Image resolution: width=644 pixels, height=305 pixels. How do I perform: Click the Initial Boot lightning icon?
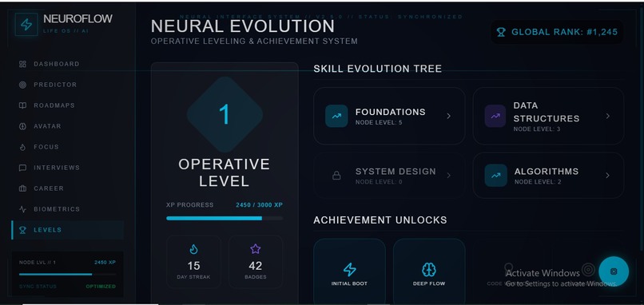point(349,270)
